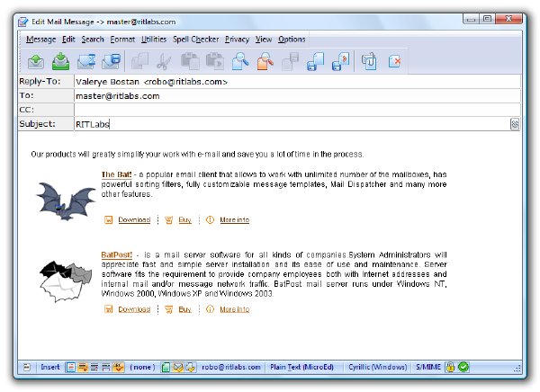Click the Paste as quotation clipboard icon

(x=215, y=61)
